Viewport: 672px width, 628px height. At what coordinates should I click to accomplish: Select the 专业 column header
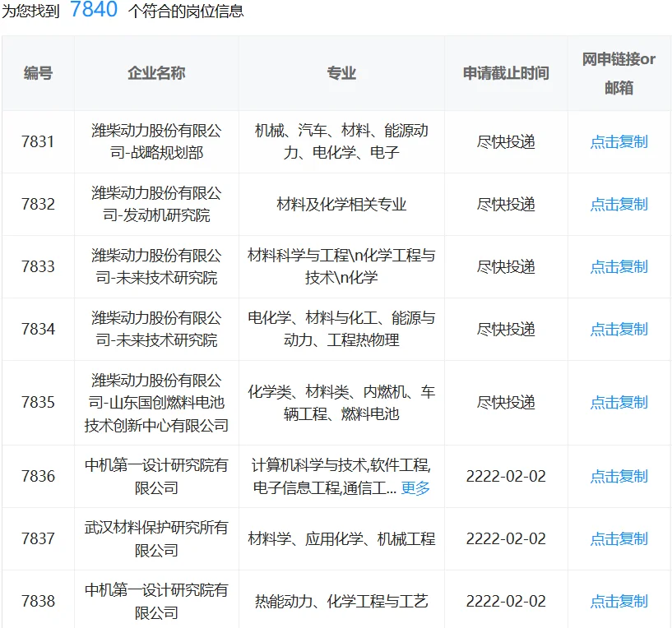click(341, 72)
